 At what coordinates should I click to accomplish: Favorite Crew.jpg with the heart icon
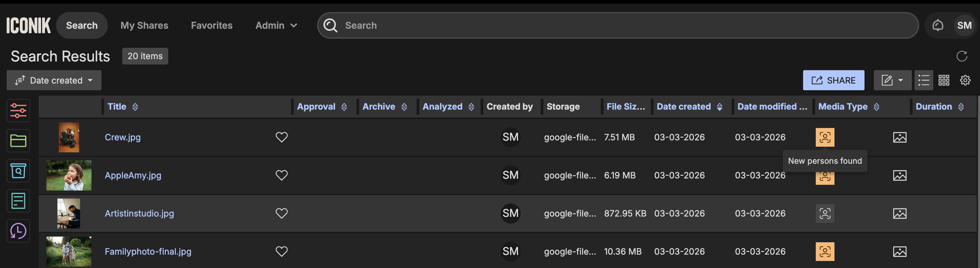[281, 137]
